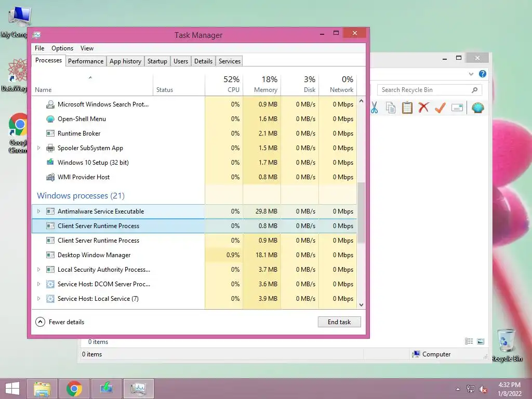Click the network tray icon

471,389
